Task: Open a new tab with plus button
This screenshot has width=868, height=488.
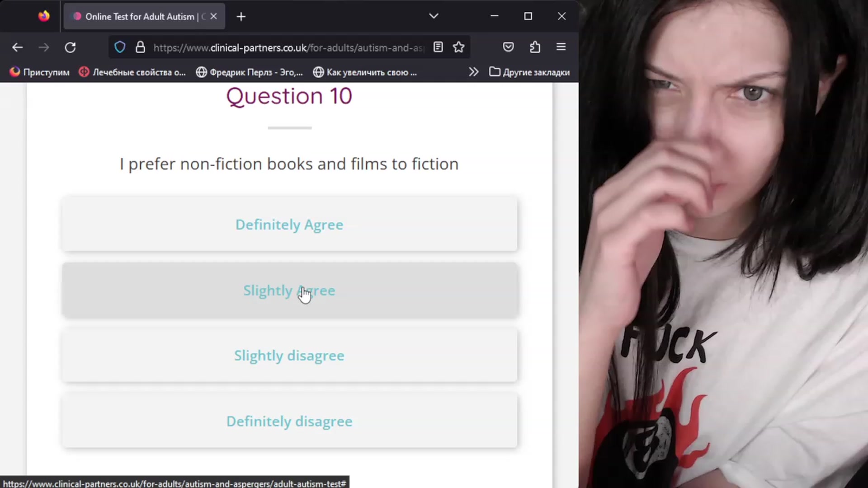Action: [241, 17]
